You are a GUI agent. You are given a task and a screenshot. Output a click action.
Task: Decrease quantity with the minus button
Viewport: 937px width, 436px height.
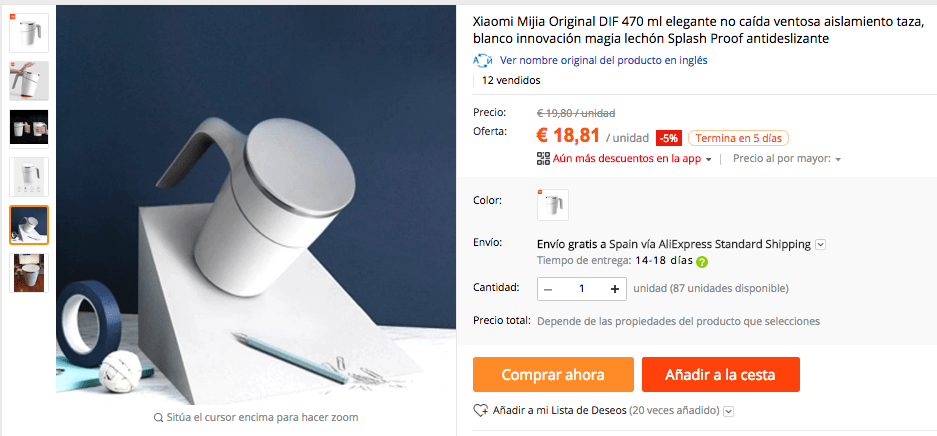(x=548, y=289)
